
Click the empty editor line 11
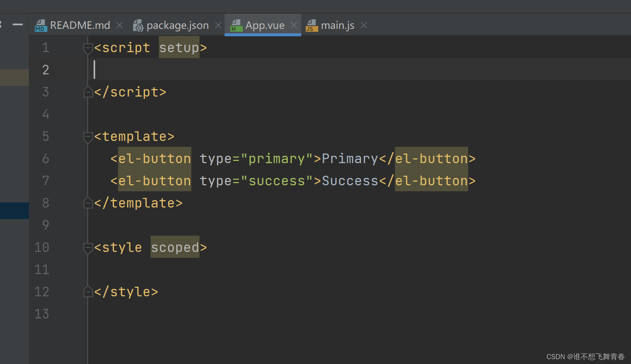point(359,269)
